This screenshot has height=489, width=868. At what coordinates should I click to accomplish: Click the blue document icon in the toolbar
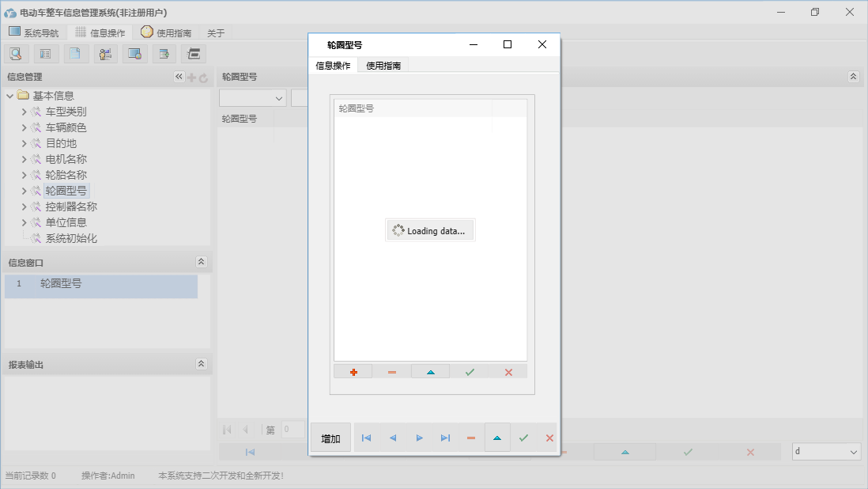pos(74,53)
